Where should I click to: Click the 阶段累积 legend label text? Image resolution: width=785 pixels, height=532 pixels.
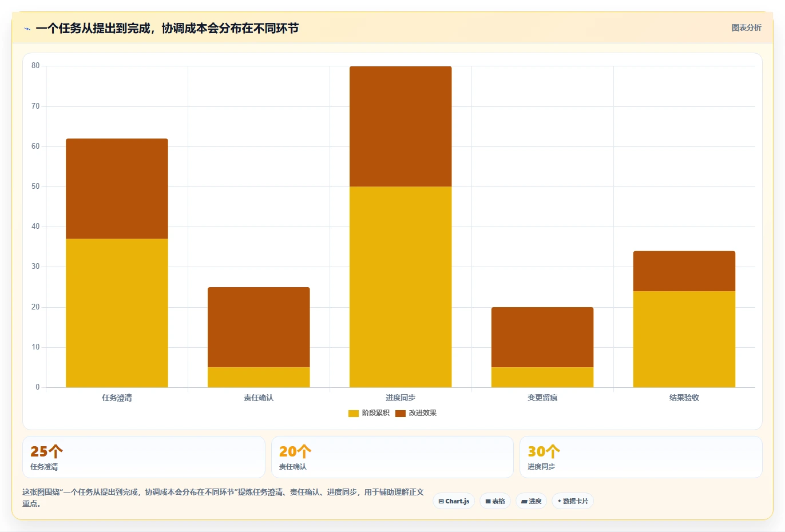[x=375, y=413]
